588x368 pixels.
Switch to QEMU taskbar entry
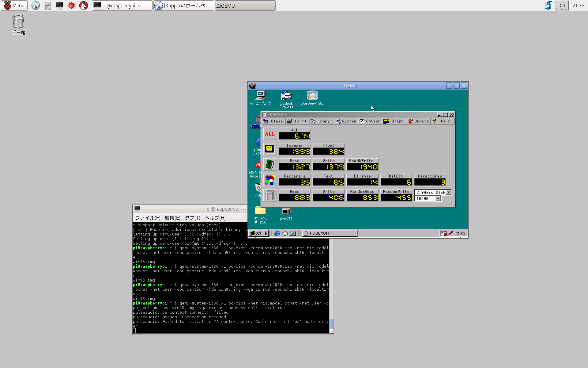tap(245, 6)
